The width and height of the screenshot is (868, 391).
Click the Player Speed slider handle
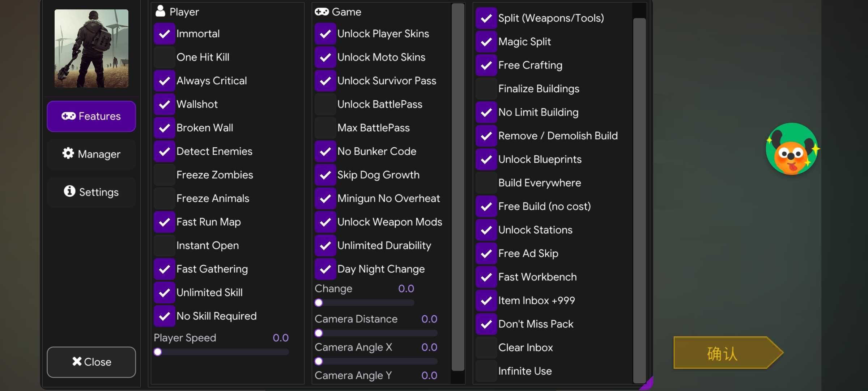[x=158, y=352]
